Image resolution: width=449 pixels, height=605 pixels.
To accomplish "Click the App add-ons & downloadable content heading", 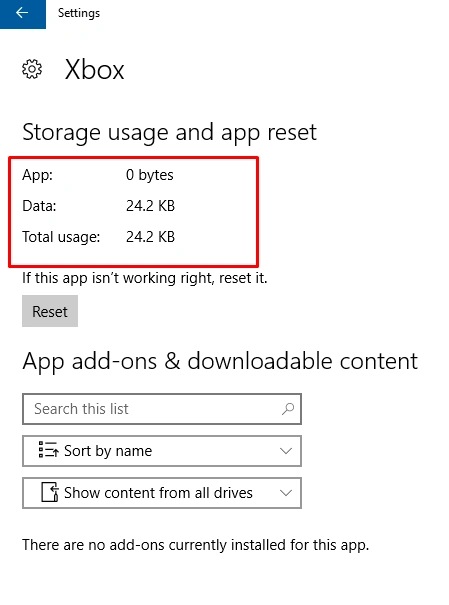I will pyautogui.click(x=220, y=362).
